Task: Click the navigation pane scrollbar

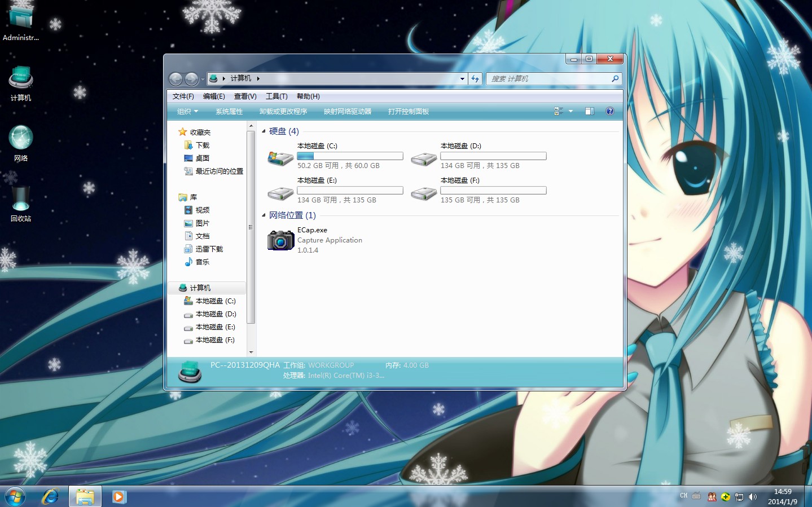Action: coord(251,228)
